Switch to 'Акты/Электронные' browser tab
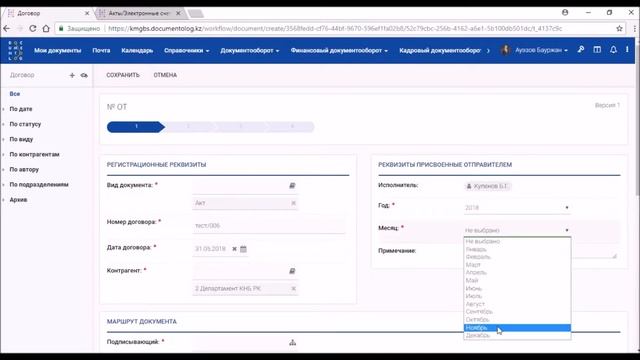 [139, 13]
